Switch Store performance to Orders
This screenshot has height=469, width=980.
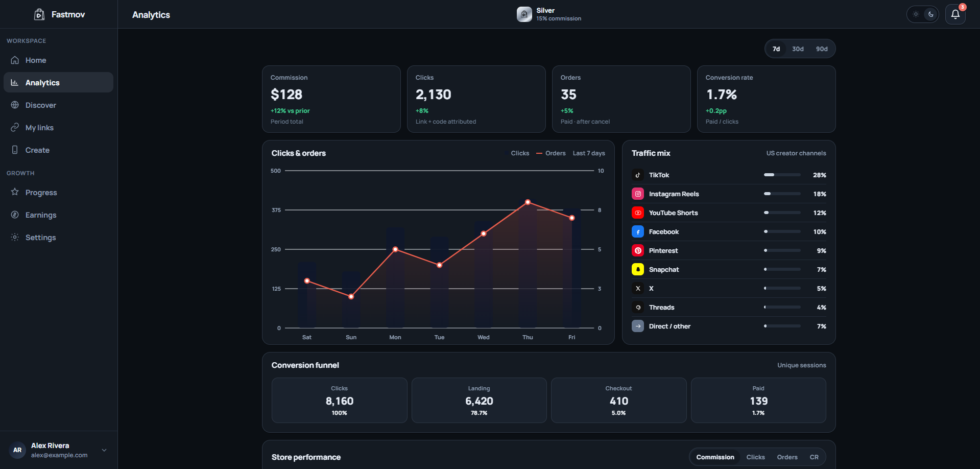[x=787, y=457]
